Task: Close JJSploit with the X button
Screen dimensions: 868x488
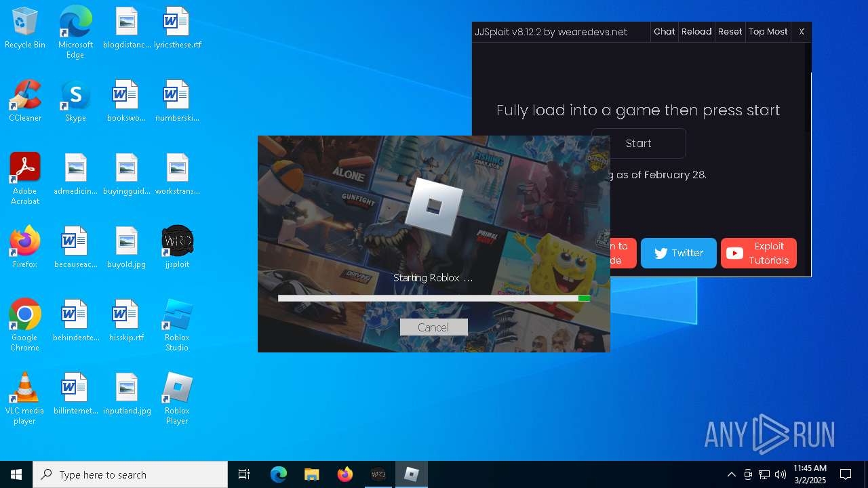Action: 802,32
